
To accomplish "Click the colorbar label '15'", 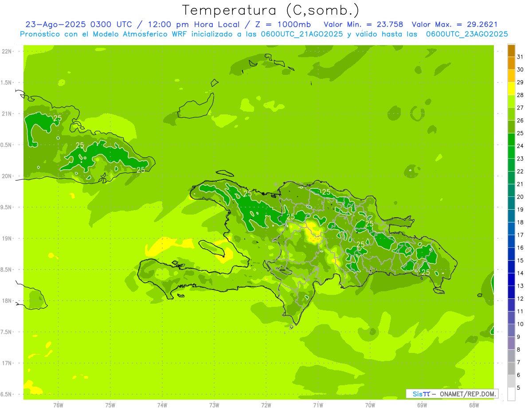I will (x=520, y=260).
